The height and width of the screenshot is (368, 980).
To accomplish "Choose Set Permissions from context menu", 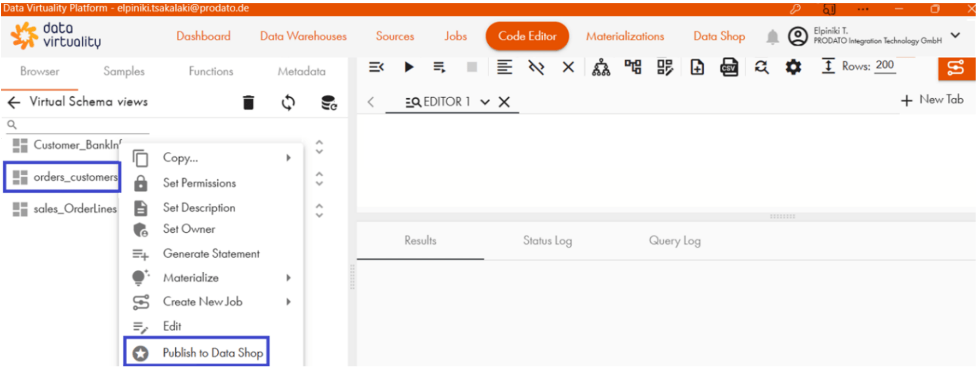I will (x=199, y=183).
